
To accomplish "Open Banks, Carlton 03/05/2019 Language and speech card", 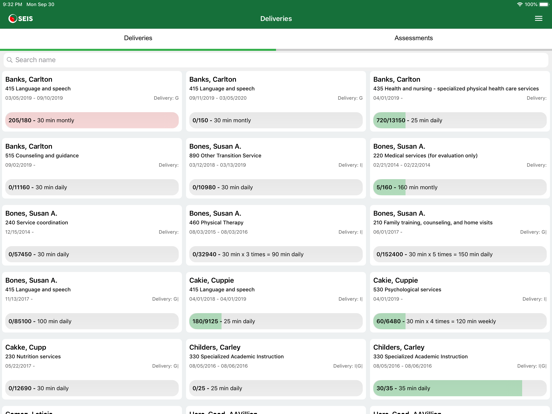I will pos(92,101).
